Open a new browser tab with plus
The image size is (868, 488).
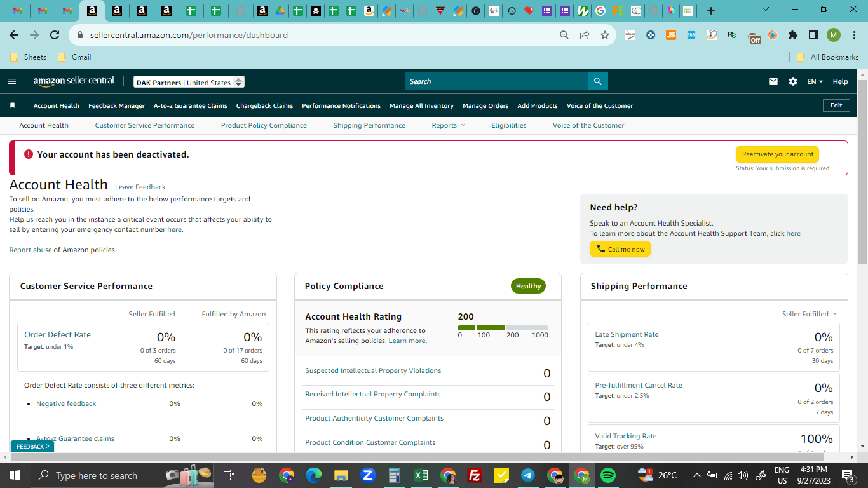711,11
